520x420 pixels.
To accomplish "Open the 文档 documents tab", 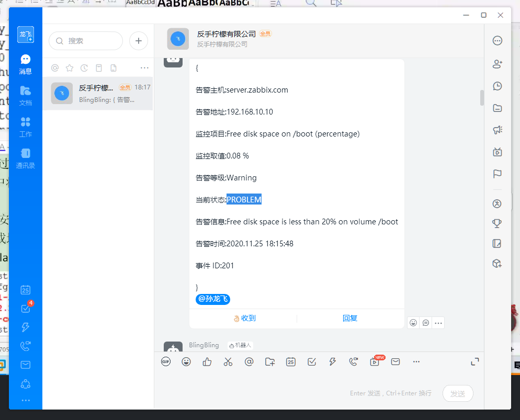I will [26, 96].
